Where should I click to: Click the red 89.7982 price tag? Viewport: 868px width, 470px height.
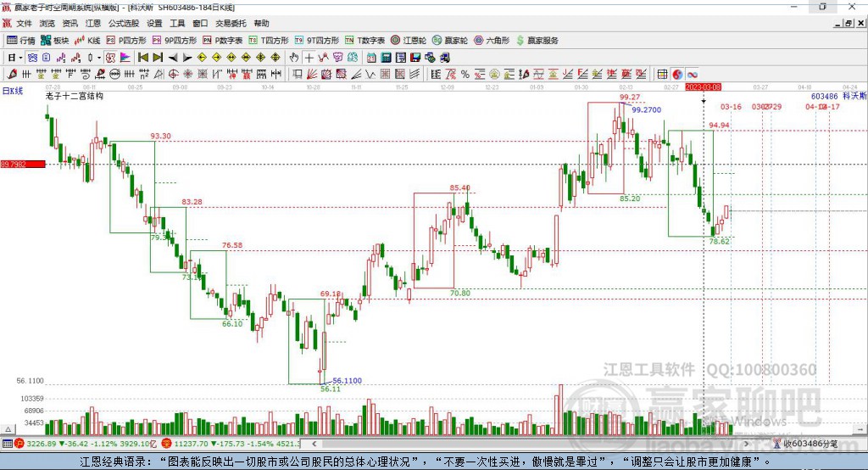coord(23,164)
